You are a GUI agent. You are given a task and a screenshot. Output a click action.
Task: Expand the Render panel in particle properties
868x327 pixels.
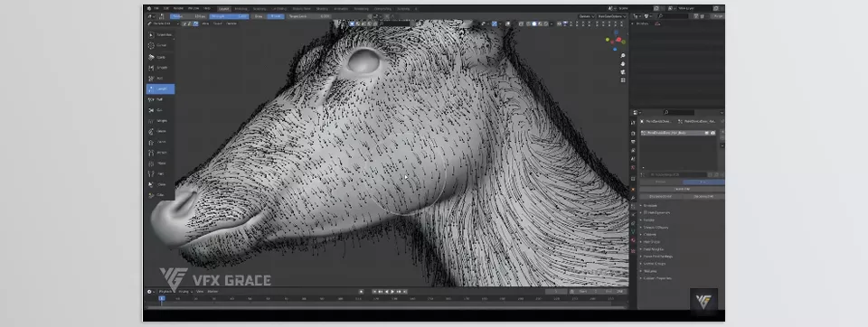pos(649,220)
